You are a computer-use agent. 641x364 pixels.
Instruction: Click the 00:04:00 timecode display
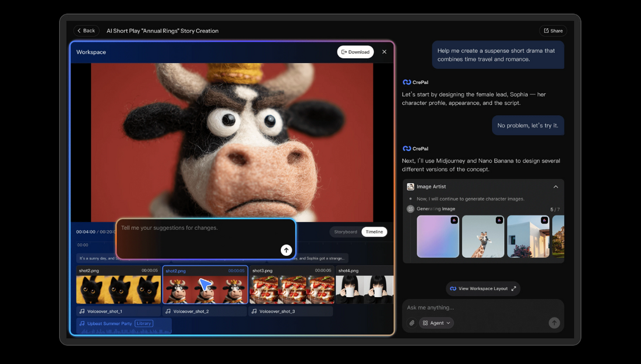click(x=86, y=232)
